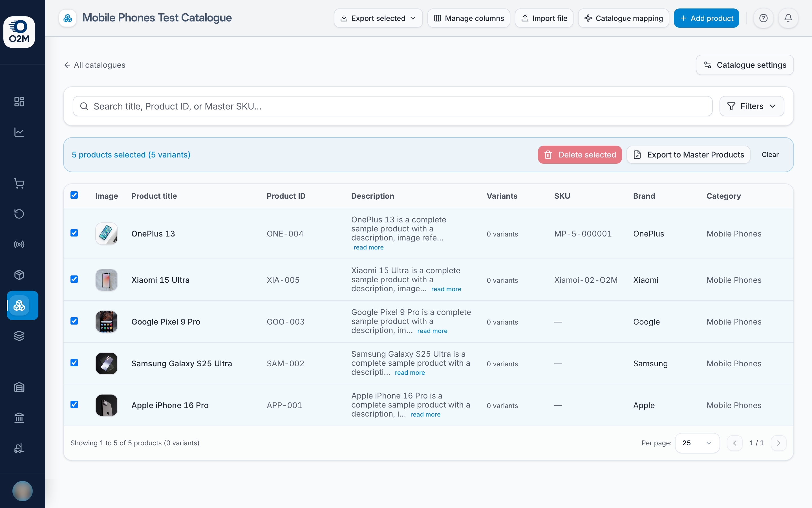812x508 pixels.
Task: Click Delete selected button
Action: 579,155
